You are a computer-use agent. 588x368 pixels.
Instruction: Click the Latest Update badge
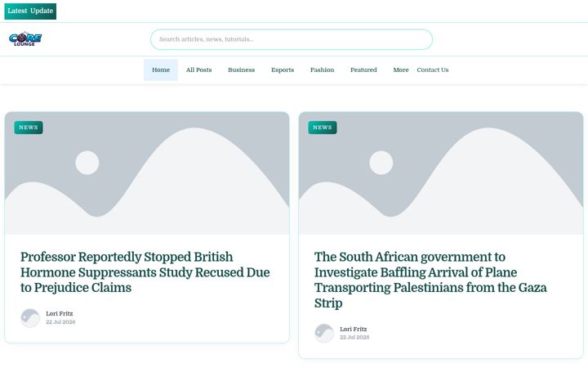coord(30,11)
